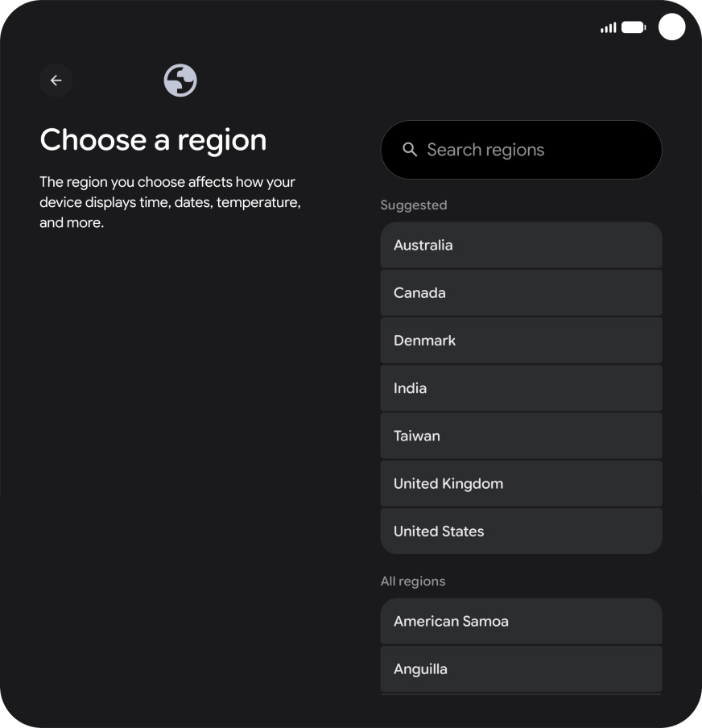The height and width of the screenshot is (728, 702).
Task: Click the Choose a region heading
Action: point(153,139)
